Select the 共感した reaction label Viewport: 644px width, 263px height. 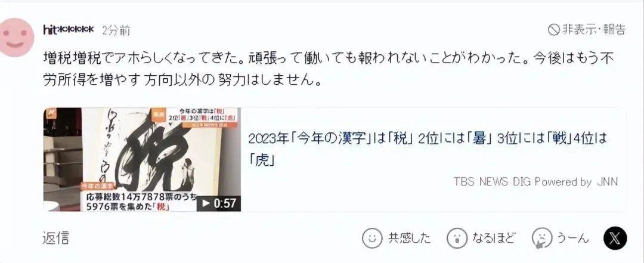coord(410,238)
